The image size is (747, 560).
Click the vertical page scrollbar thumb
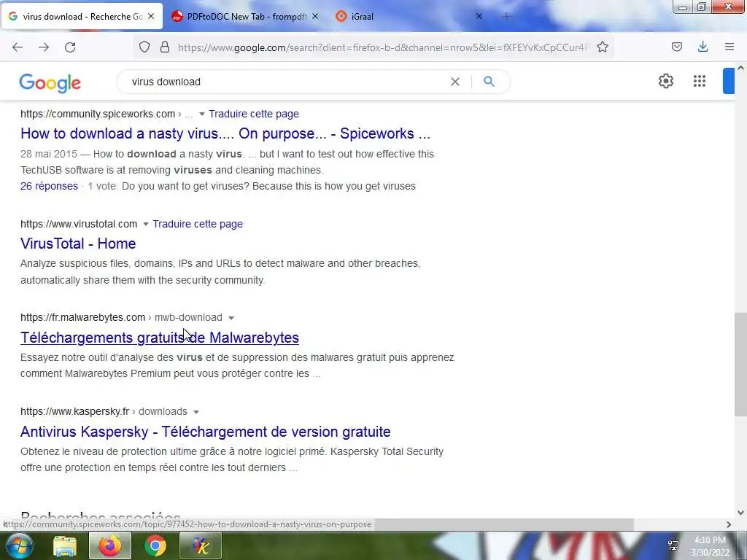point(740,365)
